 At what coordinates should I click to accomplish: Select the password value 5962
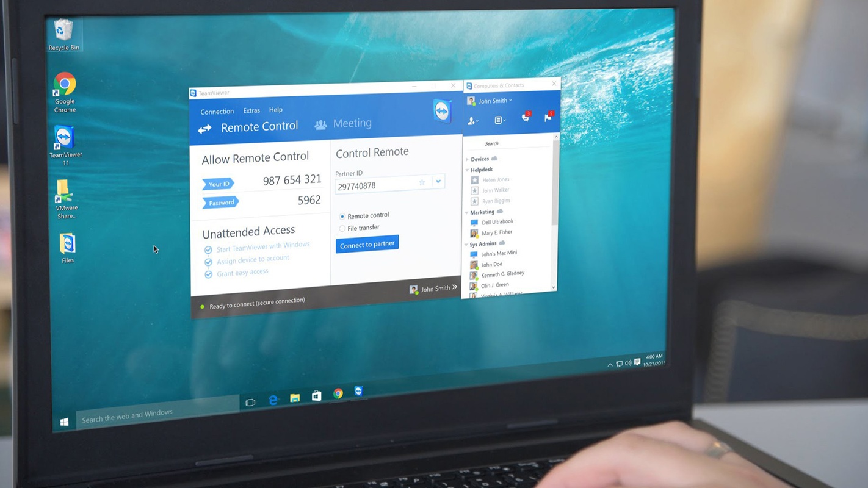pos(309,200)
